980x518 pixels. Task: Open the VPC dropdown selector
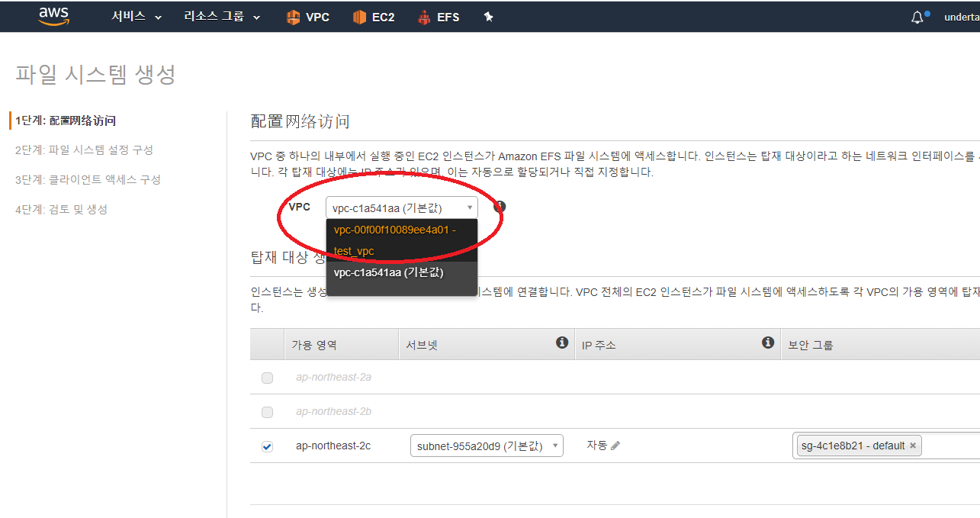(402, 208)
